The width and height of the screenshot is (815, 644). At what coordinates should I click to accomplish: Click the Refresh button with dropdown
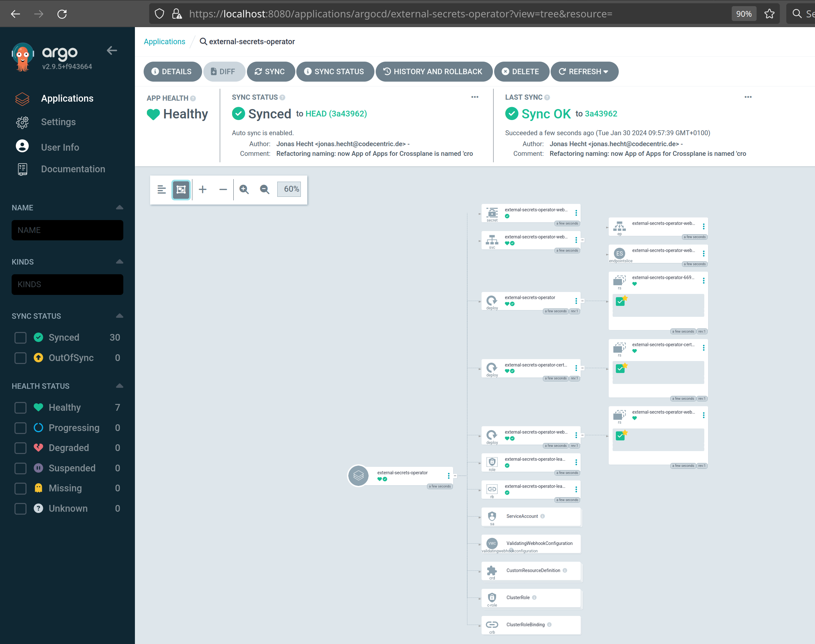[584, 71]
